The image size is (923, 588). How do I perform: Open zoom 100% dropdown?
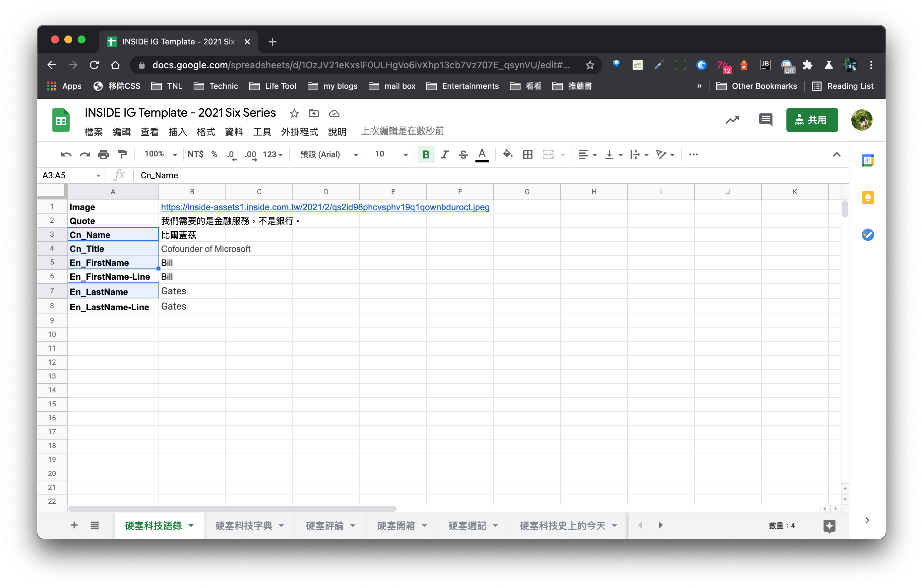click(x=160, y=154)
